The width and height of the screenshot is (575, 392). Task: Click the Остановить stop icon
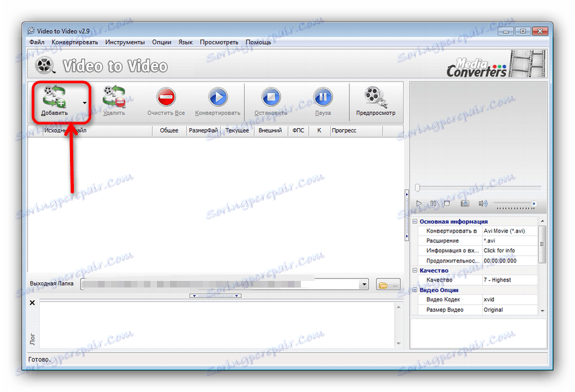(x=271, y=97)
